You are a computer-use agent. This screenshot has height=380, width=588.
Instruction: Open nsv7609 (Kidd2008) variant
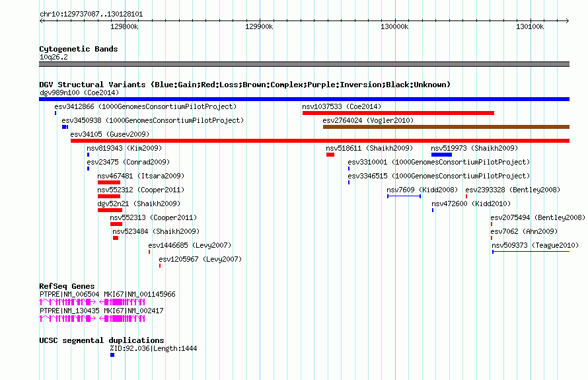(422, 190)
